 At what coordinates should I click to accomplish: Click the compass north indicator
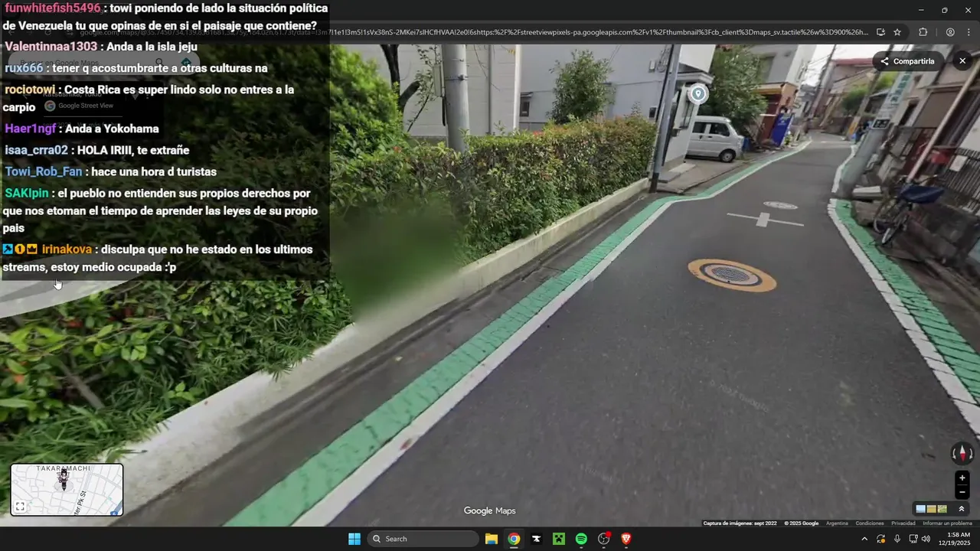[962, 452]
